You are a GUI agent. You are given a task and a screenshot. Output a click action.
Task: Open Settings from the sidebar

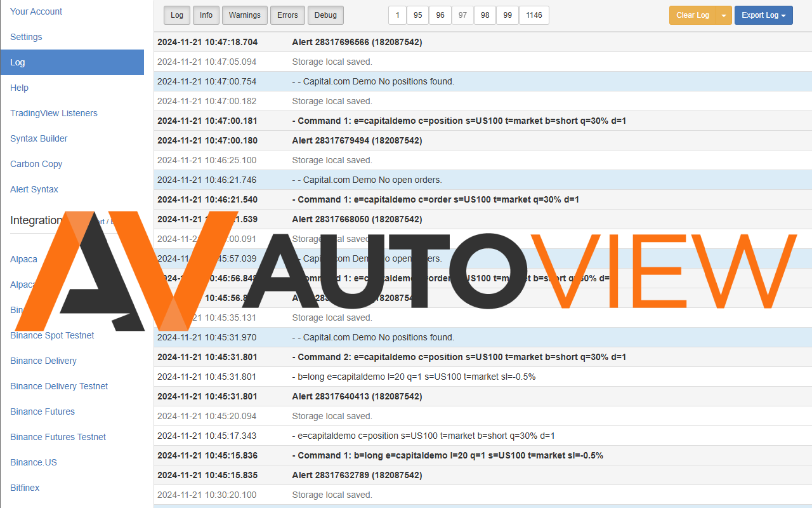tap(26, 36)
